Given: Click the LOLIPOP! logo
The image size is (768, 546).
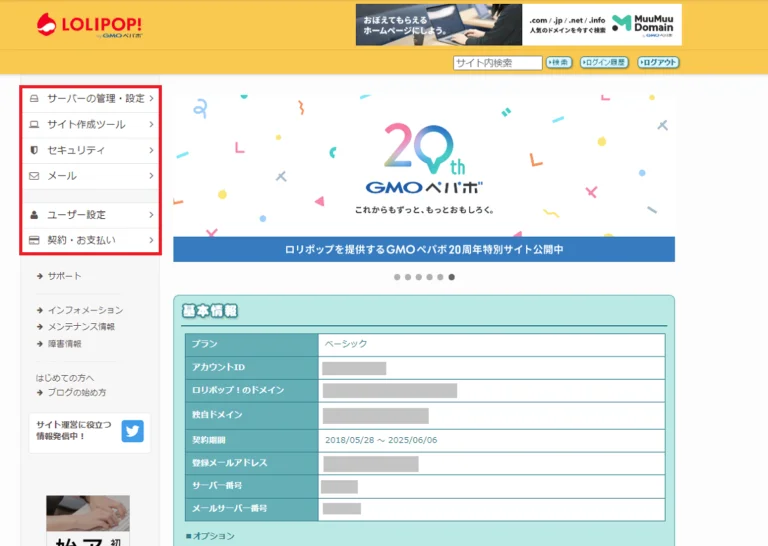Looking at the screenshot, I should 90,25.
